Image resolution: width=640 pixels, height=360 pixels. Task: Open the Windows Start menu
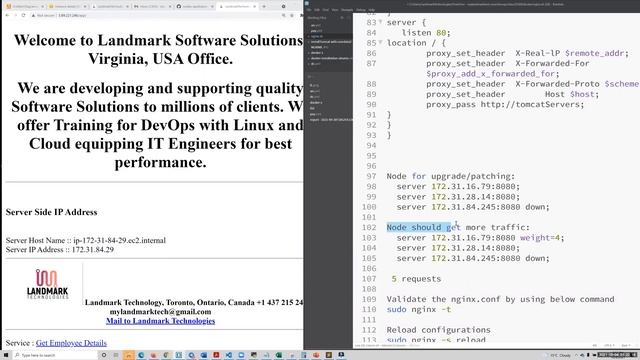[x=6, y=356]
